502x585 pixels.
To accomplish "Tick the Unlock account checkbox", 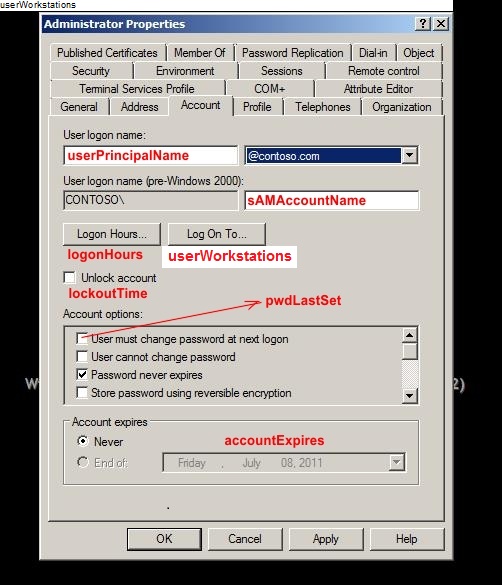I will [x=70, y=278].
